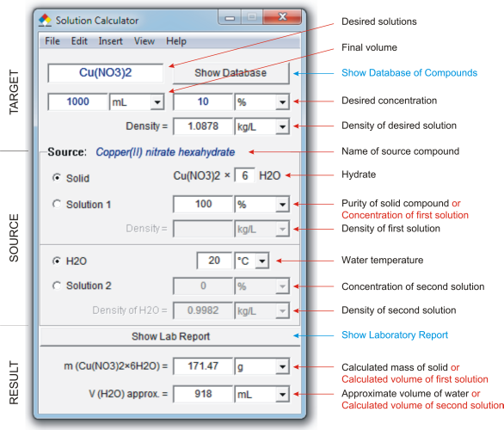Expand the target density kg/L unit dropdown
504x430 pixels.
click(282, 126)
